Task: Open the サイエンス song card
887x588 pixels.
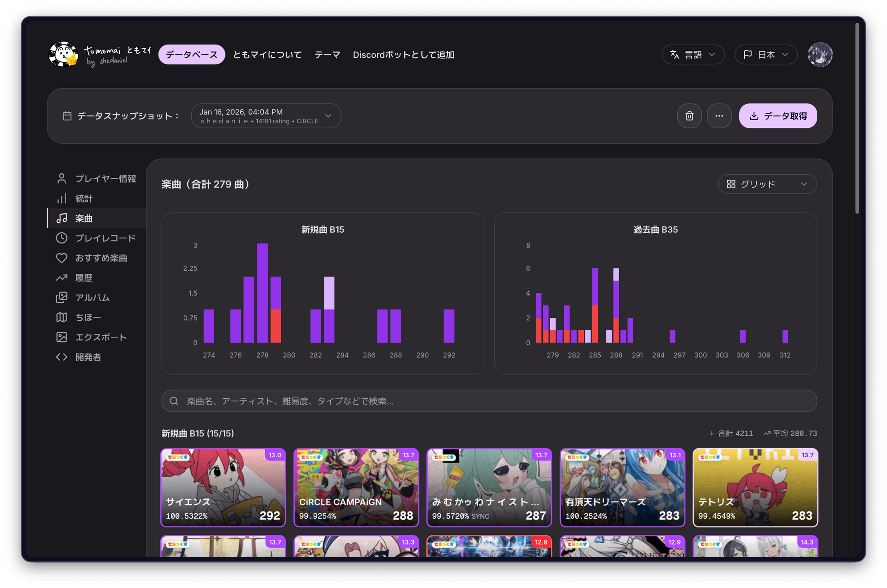Action: 223,488
